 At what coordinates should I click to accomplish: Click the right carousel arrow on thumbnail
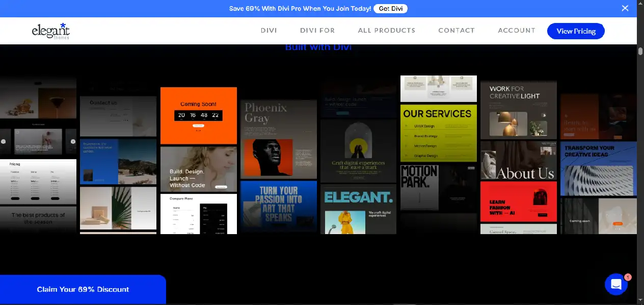[73, 141]
